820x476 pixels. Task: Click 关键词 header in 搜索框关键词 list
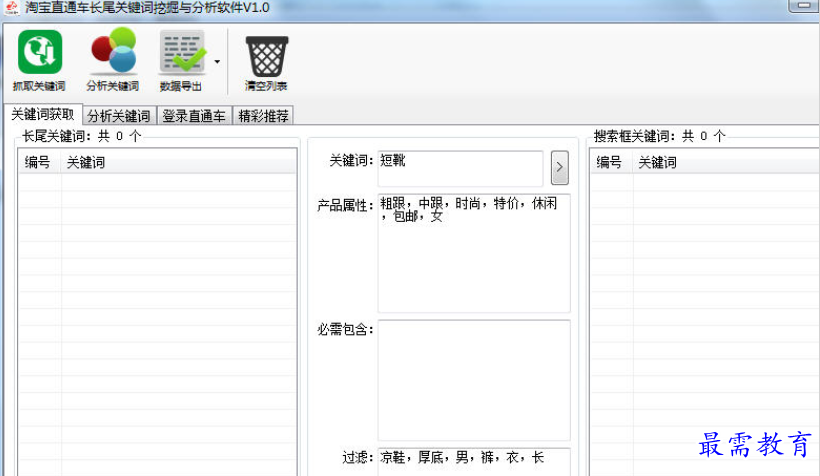pyautogui.click(x=726, y=162)
